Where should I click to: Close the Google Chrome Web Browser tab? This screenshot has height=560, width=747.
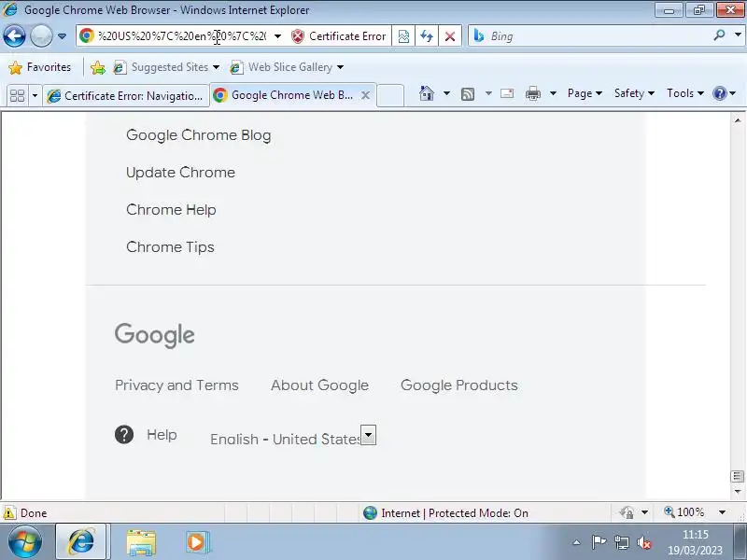click(x=365, y=95)
